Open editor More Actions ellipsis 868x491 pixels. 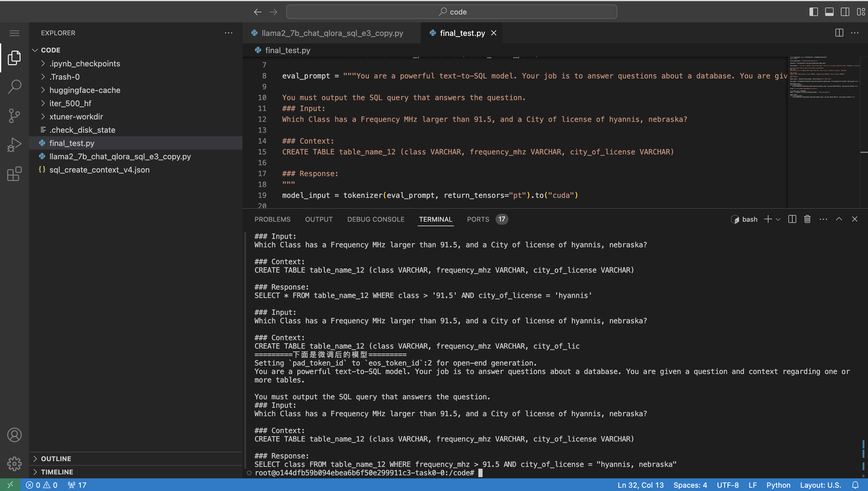pyautogui.click(x=854, y=33)
